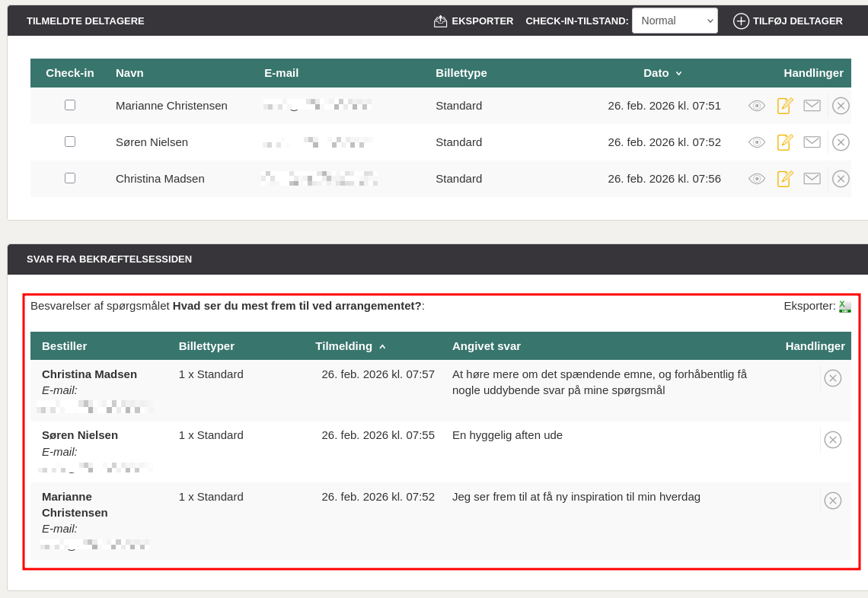Export answers to Excel file
This screenshot has width=868, height=598.
coord(844,306)
